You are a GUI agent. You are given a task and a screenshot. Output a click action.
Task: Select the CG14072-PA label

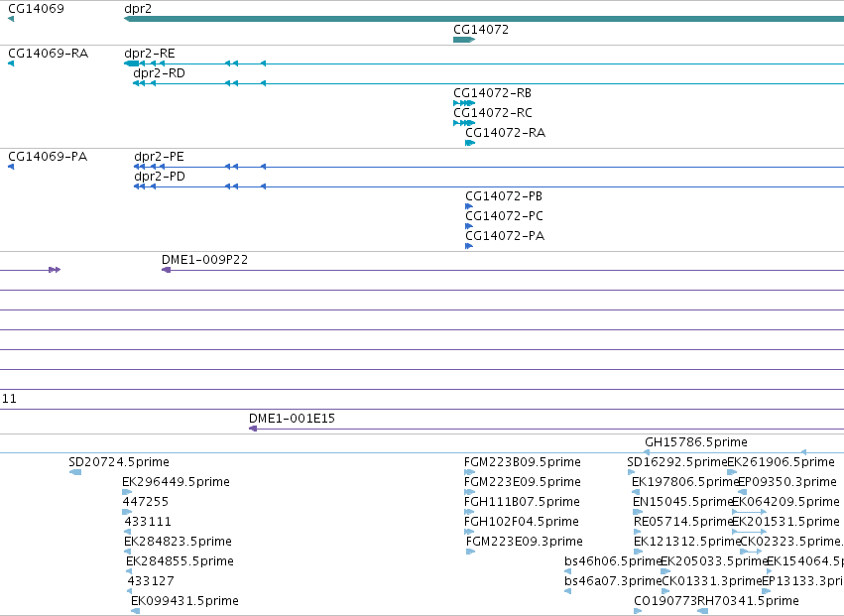coord(505,236)
